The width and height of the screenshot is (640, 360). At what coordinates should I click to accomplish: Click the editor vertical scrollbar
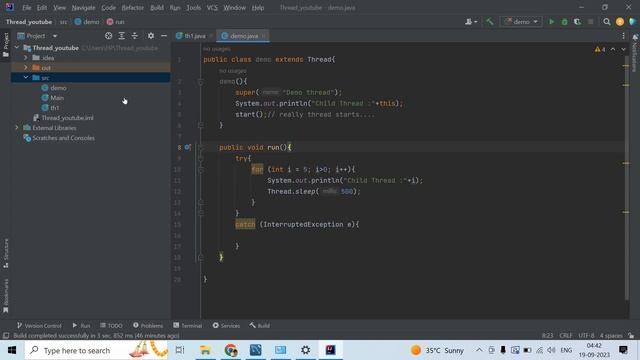[626, 178]
